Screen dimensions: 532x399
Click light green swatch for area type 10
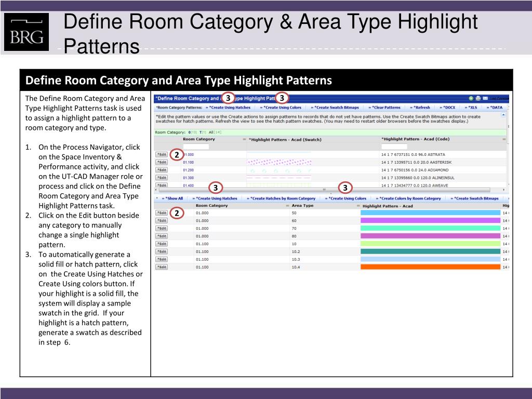[x=430, y=244]
